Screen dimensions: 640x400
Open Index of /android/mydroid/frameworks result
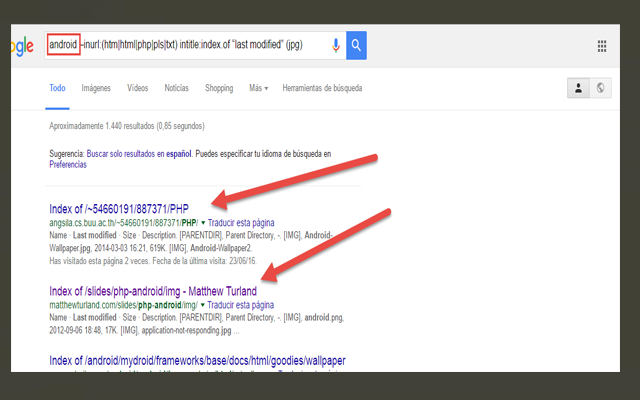(x=197, y=361)
